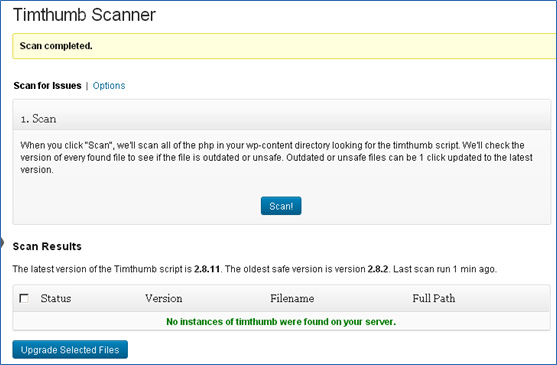Select the Scan for Issues tab
The image size is (557, 365).
click(x=47, y=86)
